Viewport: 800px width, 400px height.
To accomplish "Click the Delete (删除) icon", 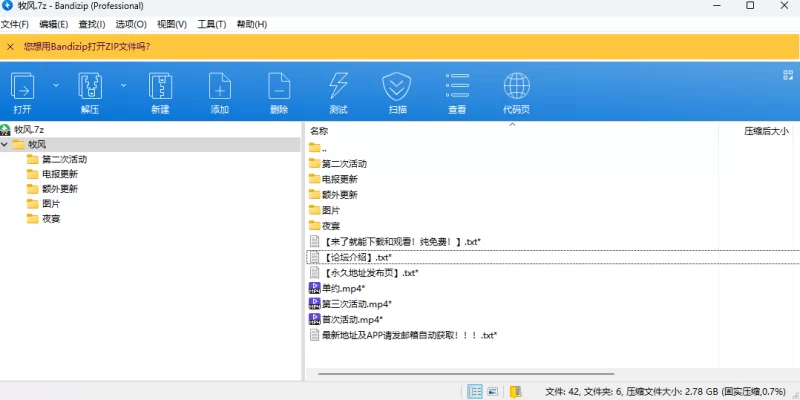I will coord(279,86).
